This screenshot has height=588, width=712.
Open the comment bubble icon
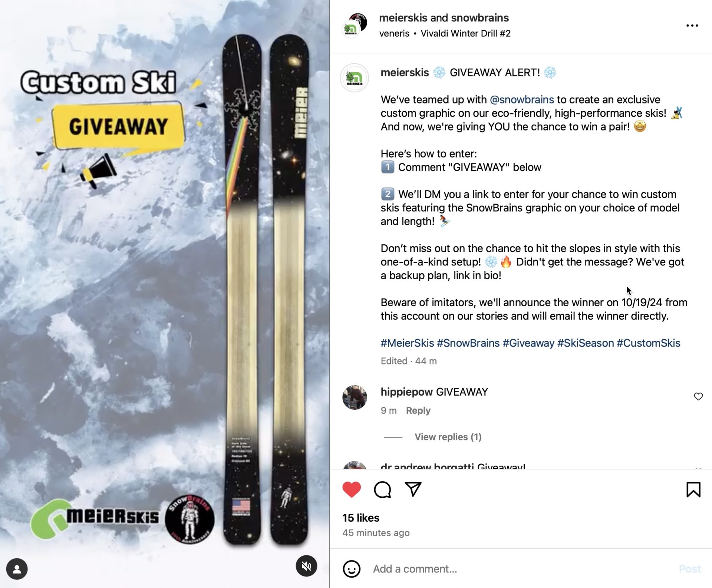(382, 489)
